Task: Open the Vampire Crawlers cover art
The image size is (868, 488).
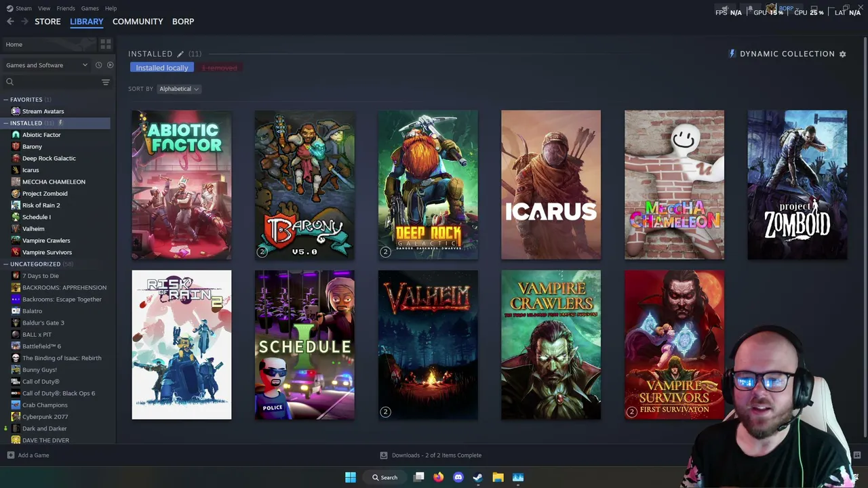Action: pos(551,345)
